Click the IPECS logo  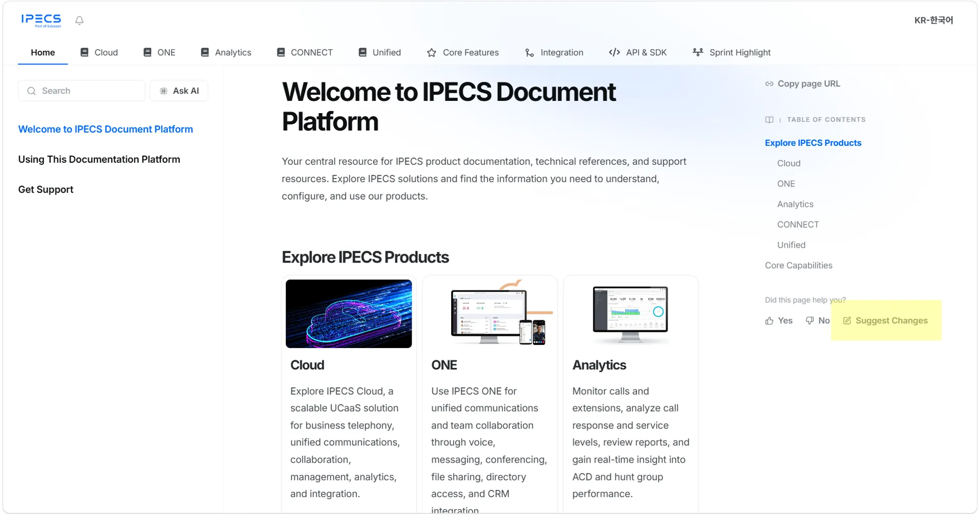(x=41, y=20)
